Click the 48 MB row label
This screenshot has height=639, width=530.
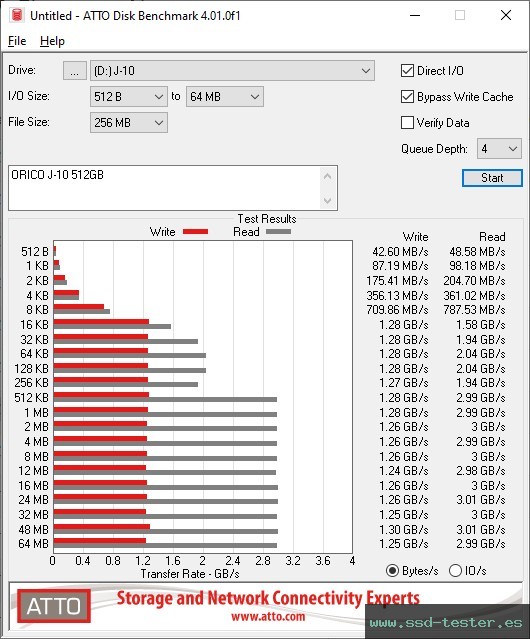33,529
